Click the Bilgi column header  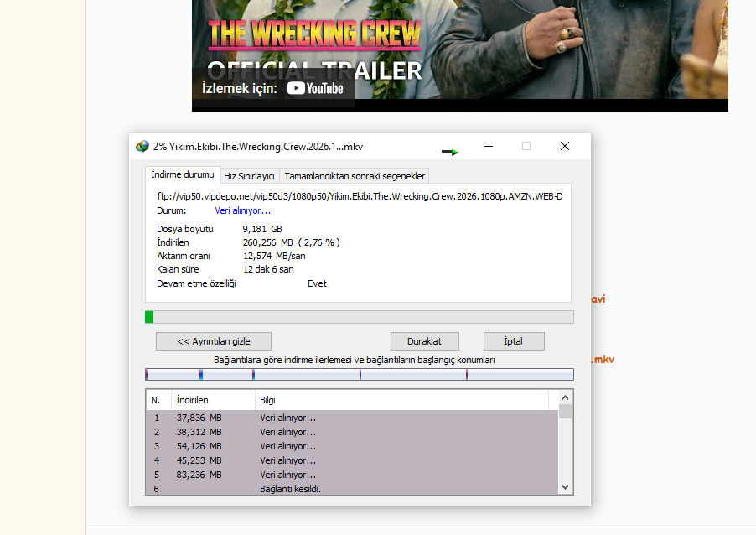click(x=401, y=400)
